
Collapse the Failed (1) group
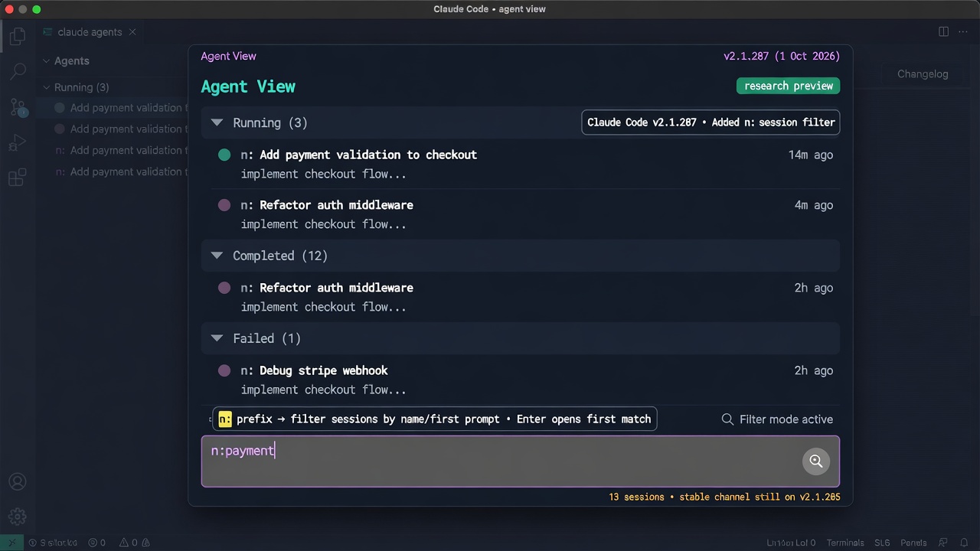click(217, 338)
